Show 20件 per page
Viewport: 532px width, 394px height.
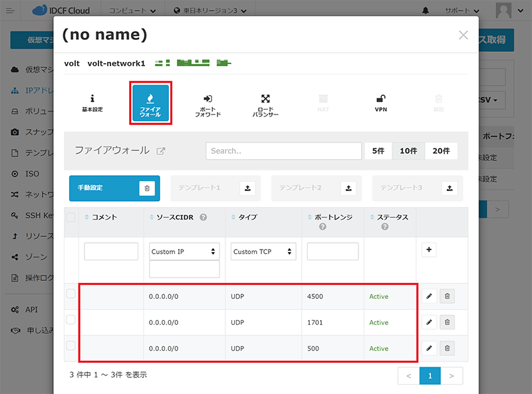[441, 151]
